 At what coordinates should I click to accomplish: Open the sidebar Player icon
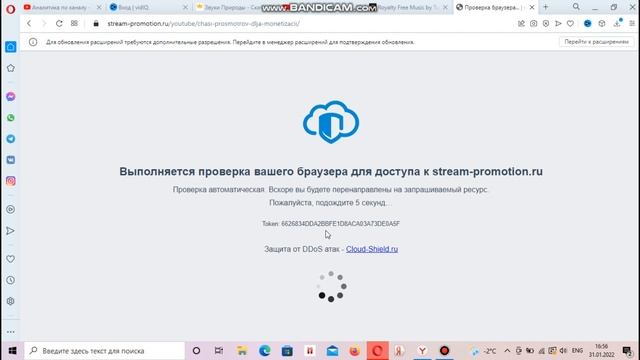tap(11, 209)
